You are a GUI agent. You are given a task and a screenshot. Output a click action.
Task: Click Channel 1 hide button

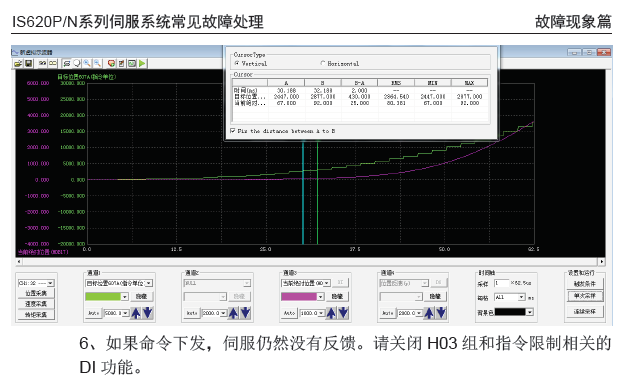point(141,297)
